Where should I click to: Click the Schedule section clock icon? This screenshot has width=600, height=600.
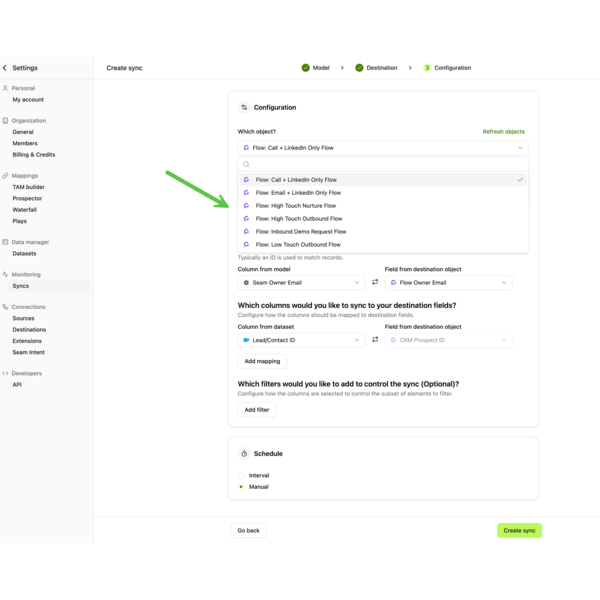coord(244,453)
